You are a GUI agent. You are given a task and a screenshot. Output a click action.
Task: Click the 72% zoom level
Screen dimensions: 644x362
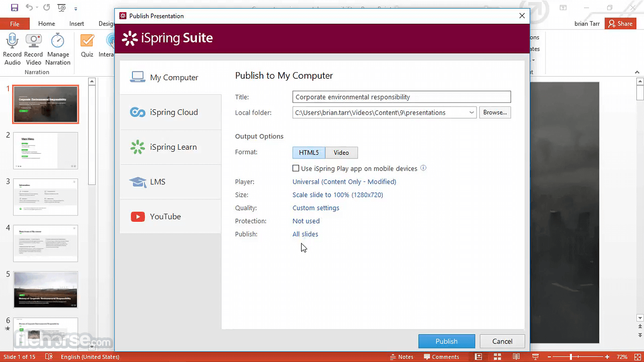(x=622, y=357)
